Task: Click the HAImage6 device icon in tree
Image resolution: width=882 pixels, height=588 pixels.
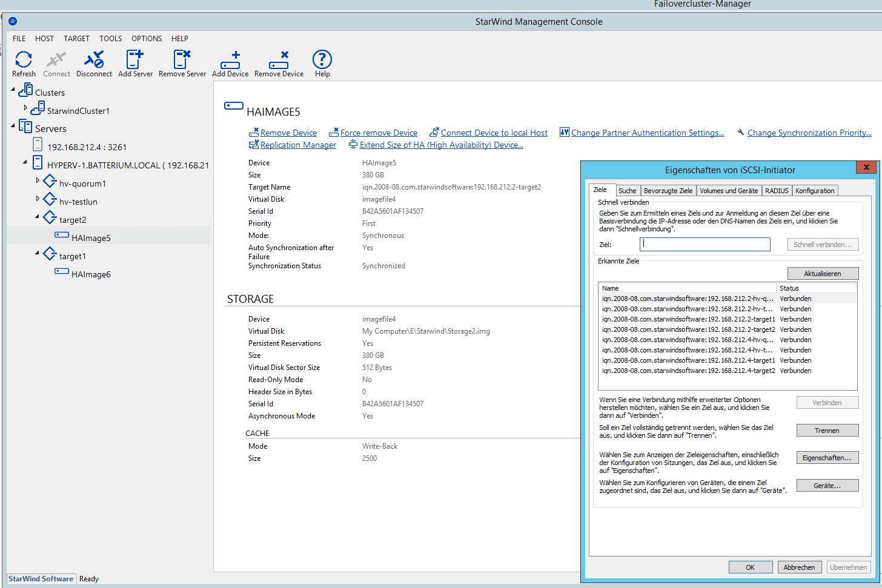Action: tap(62, 271)
